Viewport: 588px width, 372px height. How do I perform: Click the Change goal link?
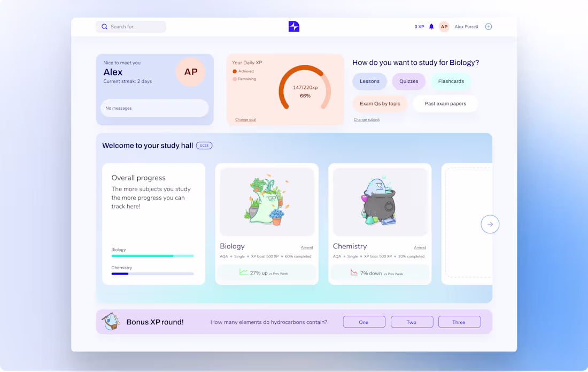tap(246, 120)
